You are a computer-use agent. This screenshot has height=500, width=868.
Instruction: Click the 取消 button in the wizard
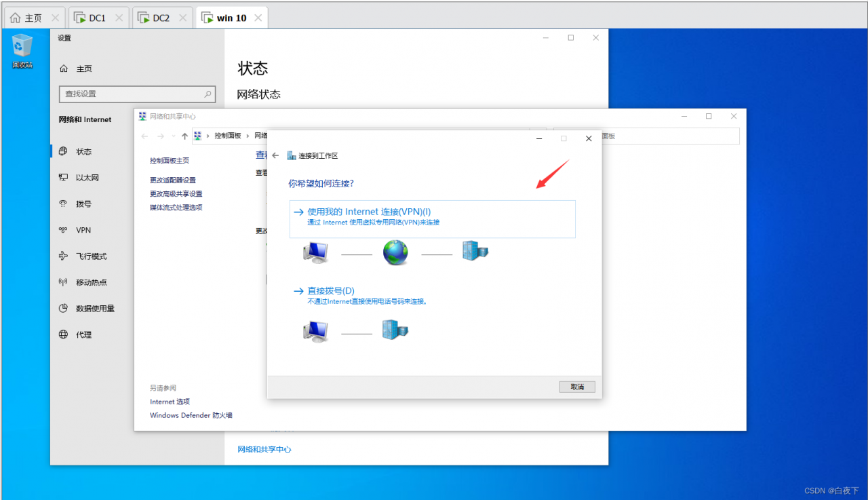click(x=577, y=387)
